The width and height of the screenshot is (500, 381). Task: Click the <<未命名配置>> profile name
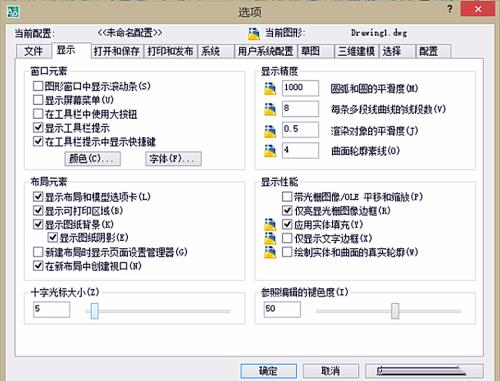pyautogui.click(x=130, y=33)
